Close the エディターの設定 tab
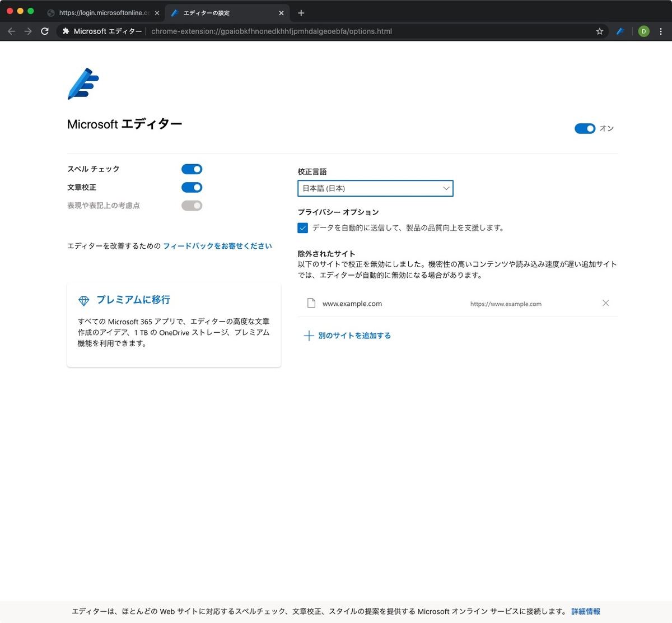This screenshot has height=623, width=672. (x=281, y=13)
